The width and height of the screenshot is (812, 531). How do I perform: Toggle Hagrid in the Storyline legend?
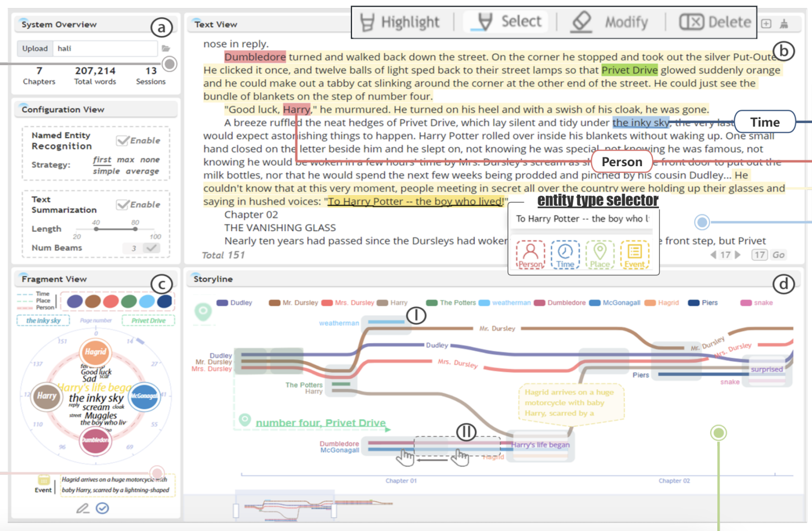[662, 303]
